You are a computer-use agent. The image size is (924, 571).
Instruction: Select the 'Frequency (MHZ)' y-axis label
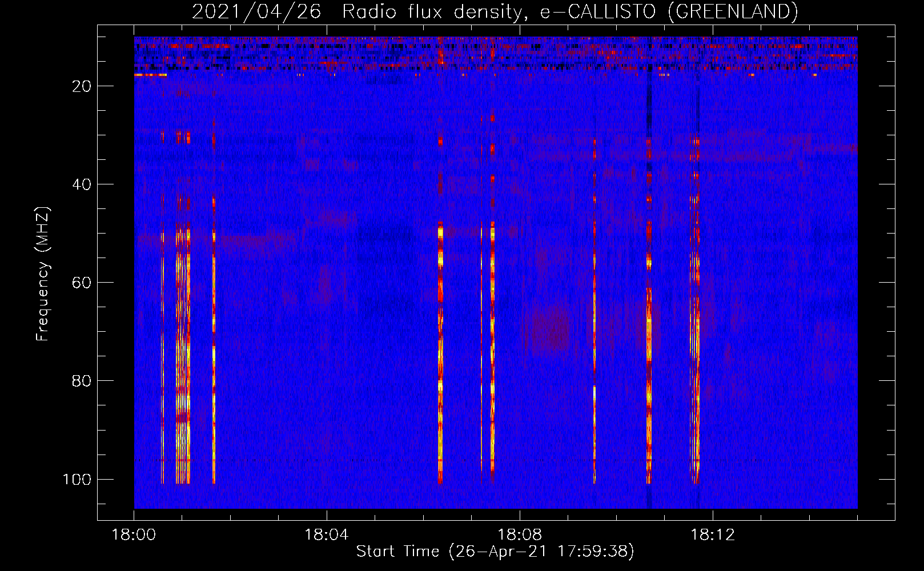pyautogui.click(x=43, y=274)
